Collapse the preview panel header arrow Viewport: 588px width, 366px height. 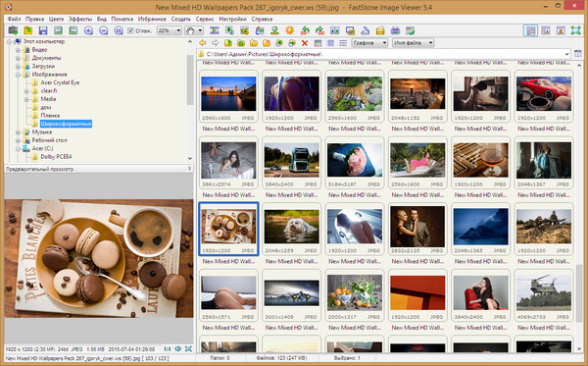point(190,169)
